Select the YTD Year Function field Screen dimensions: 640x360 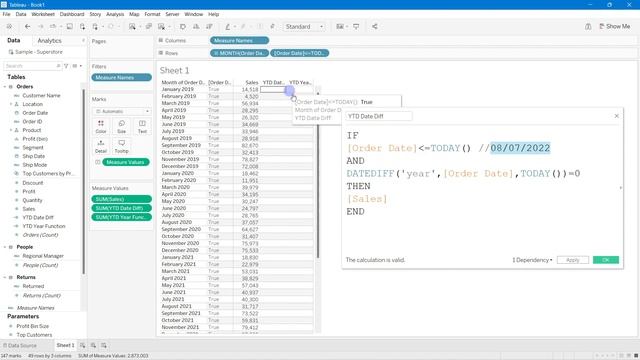click(x=44, y=226)
